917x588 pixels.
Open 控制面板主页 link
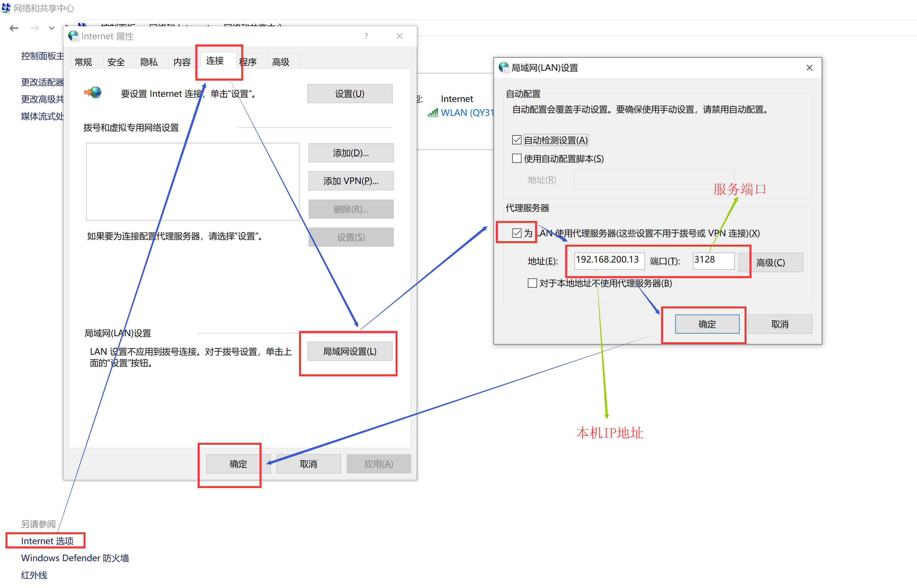point(42,56)
